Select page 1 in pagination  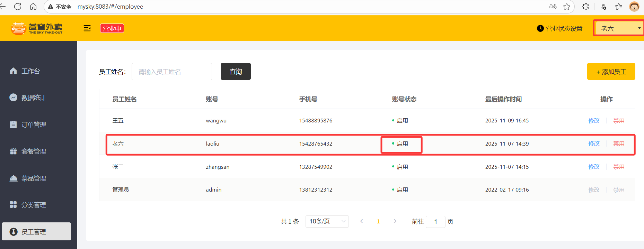pos(378,221)
